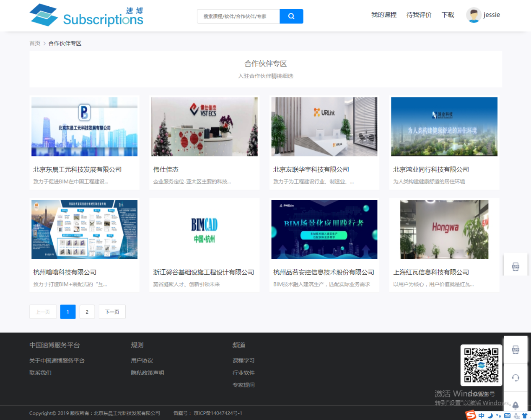Open the 课程学习 footer link

click(x=243, y=361)
